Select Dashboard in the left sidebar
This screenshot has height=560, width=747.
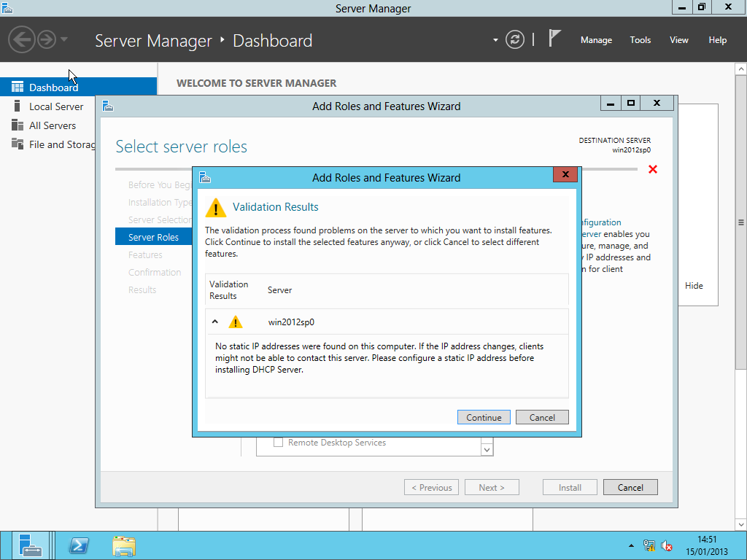click(x=53, y=87)
